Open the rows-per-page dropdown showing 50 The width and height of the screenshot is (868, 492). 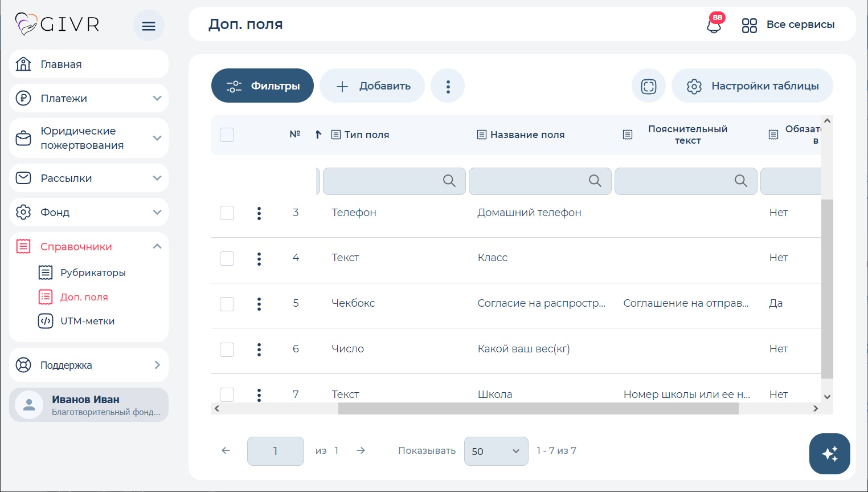[496, 451]
